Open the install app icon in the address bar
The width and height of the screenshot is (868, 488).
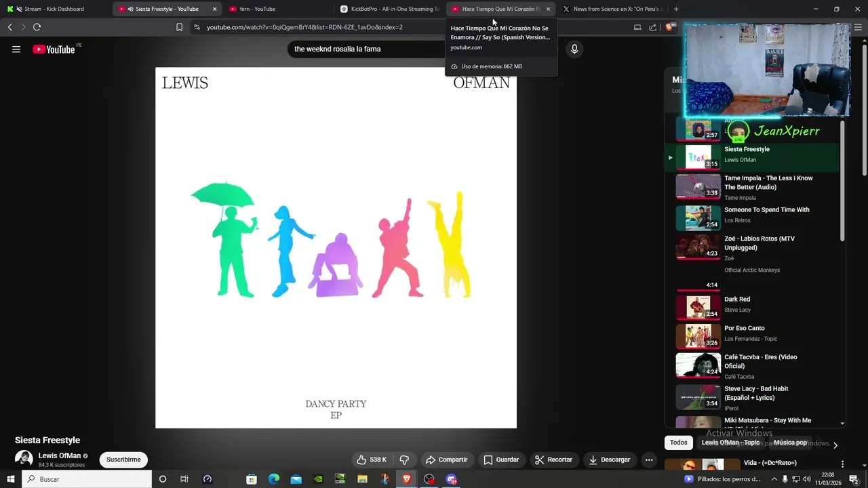(x=637, y=27)
